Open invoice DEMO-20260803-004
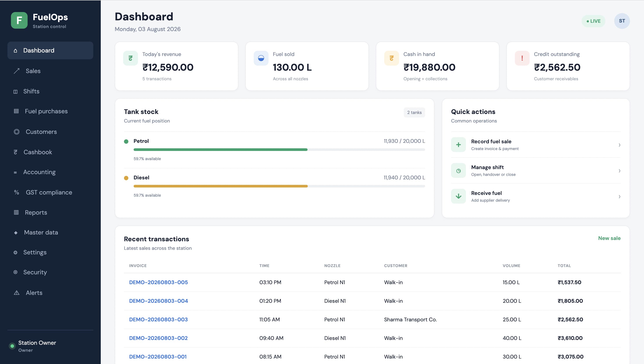This screenshot has height=364, width=644. (x=158, y=301)
